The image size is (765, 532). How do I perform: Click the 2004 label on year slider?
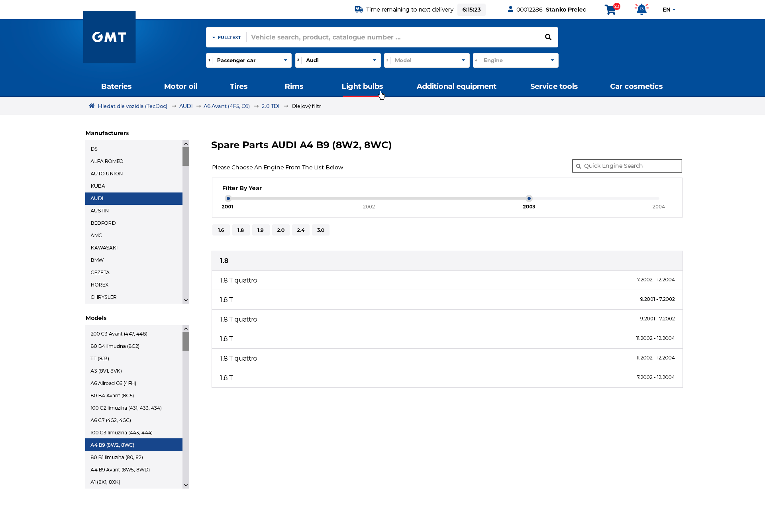pos(659,206)
